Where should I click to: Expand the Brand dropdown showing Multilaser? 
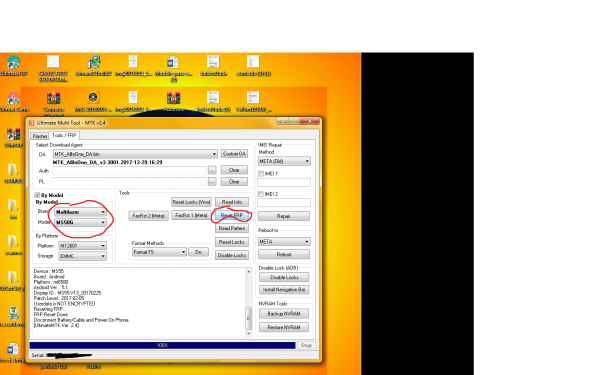[x=80, y=212]
